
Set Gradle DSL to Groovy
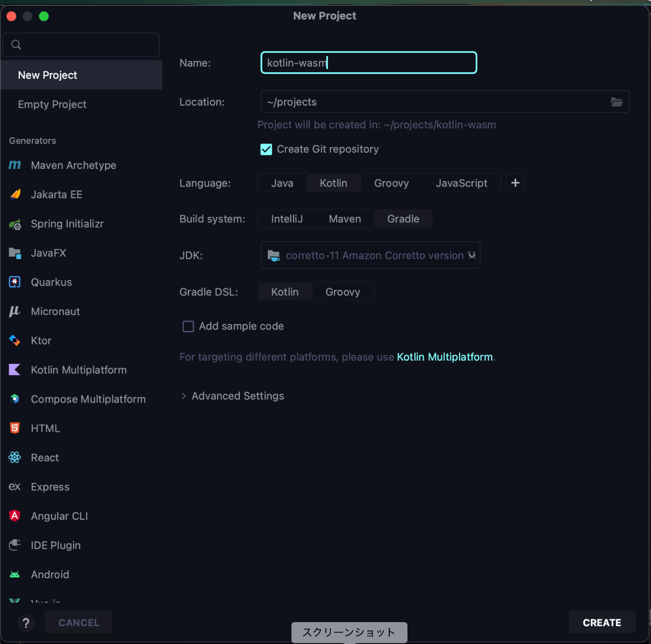(x=343, y=292)
